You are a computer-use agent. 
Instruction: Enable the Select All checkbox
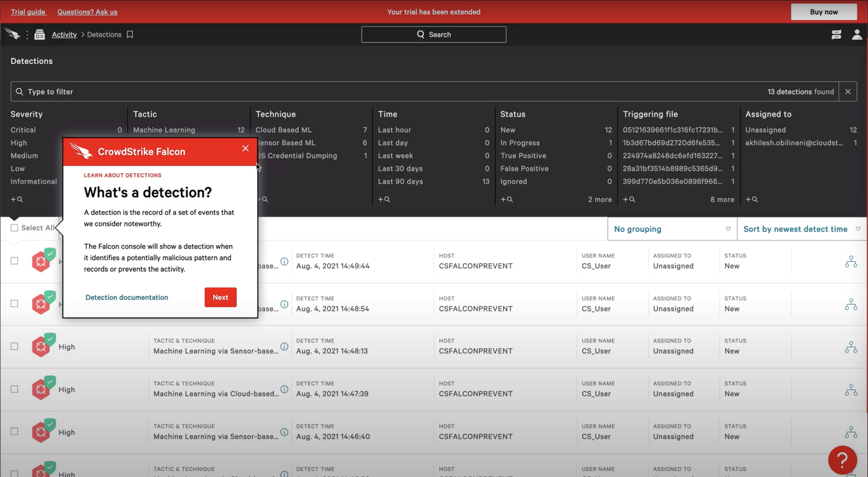[x=14, y=228]
